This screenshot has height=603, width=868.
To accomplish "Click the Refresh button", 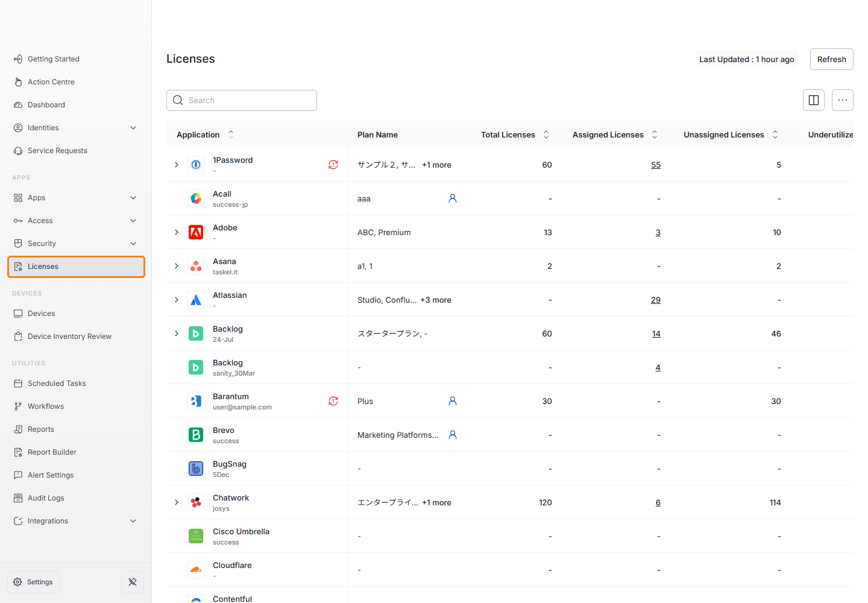I will 831,59.
